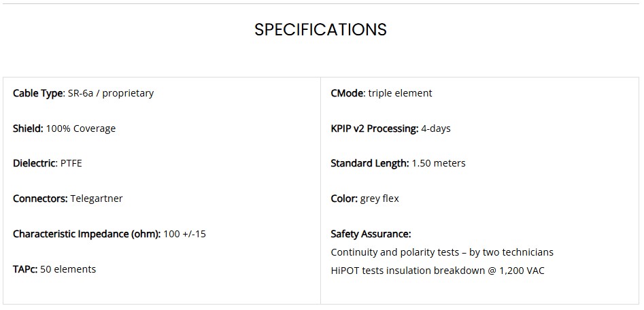Viewport: 644px width, 310px height.
Task: Click the Continuity and polarity tests line
Action: [442, 252]
